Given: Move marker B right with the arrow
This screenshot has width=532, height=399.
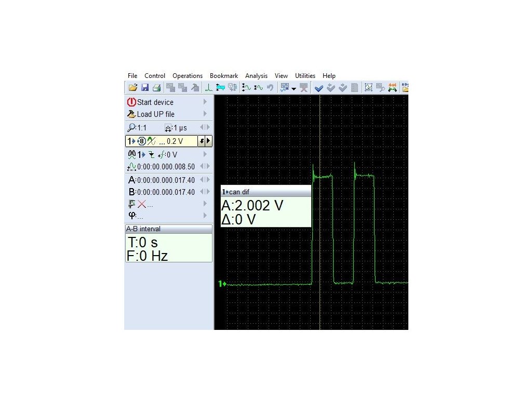Looking at the screenshot, I should pyautogui.click(x=208, y=191).
